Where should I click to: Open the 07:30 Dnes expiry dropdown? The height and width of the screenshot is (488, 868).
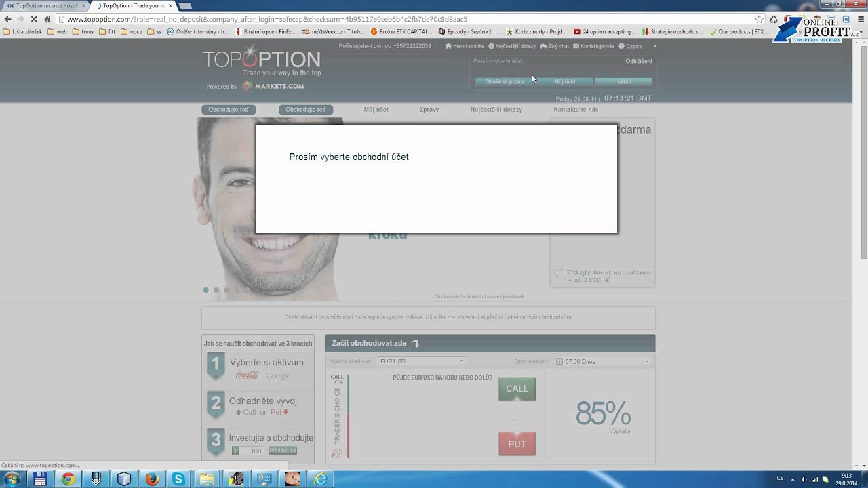603,361
